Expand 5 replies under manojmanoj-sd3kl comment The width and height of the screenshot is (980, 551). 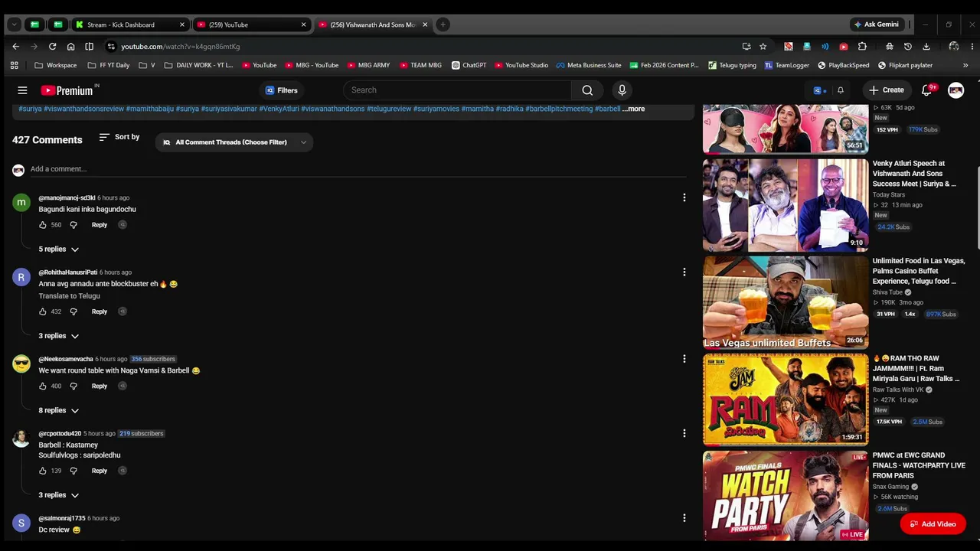tap(59, 249)
